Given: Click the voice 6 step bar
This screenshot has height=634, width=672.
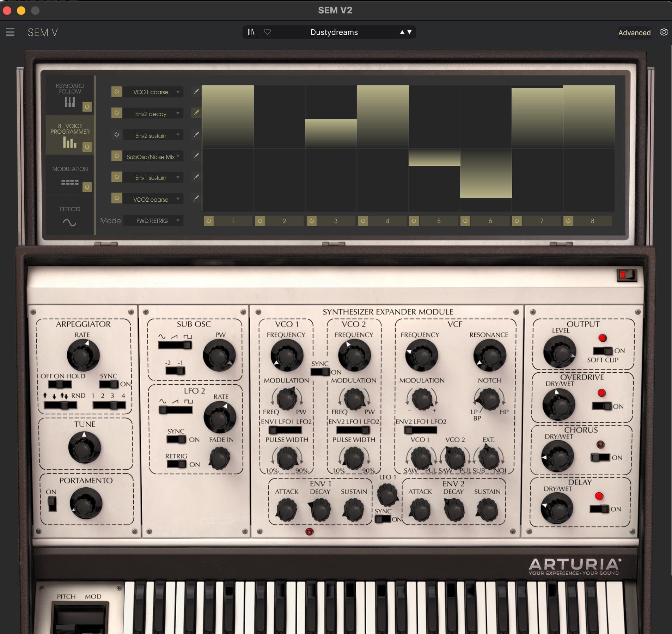Looking at the screenshot, I should [486, 173].
